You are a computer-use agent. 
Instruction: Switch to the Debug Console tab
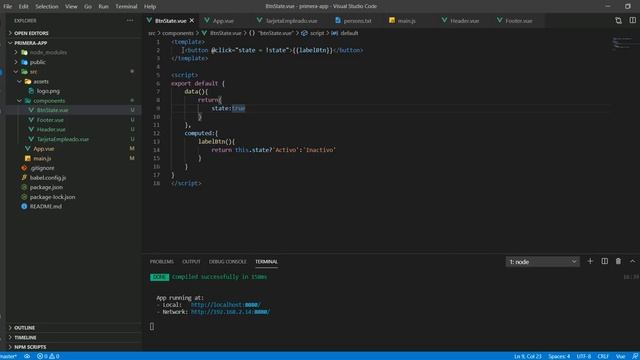(227, 262)
